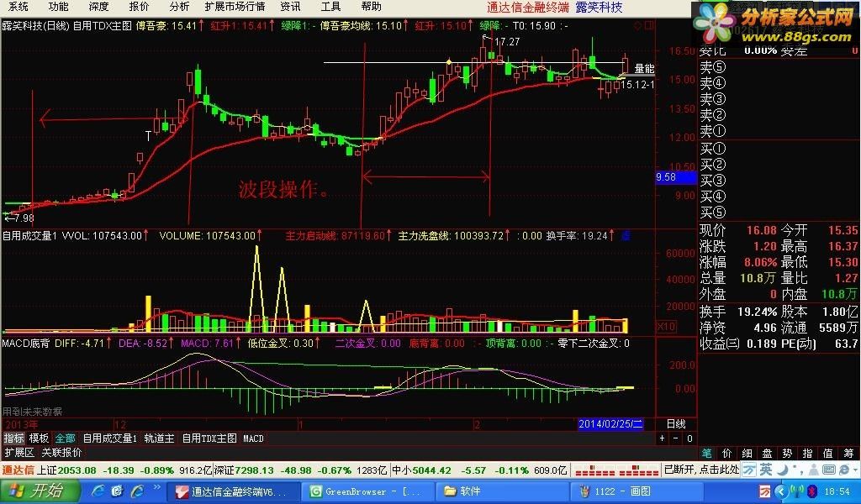The image size is (861, 504).
Task: Open the 关联报价 panel
Action: [x=61, y=453]
